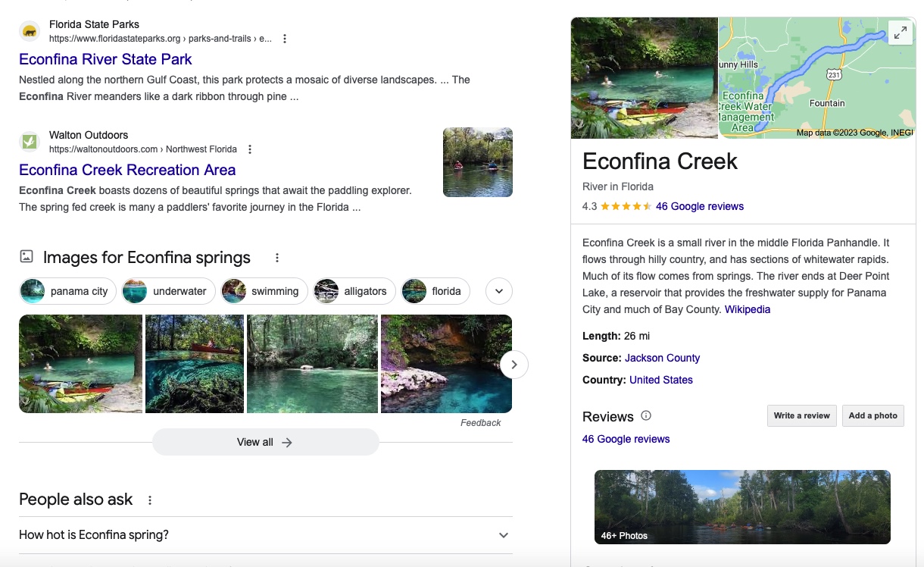Click the Florida State Parks favicon
Screen dimensions: 924x567
coord(30,31)
